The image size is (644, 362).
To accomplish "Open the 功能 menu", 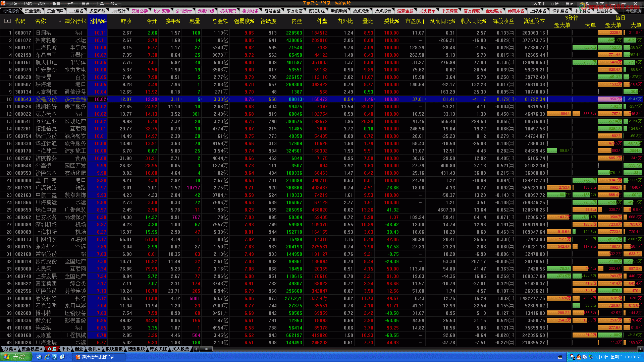I will (28, 3).
